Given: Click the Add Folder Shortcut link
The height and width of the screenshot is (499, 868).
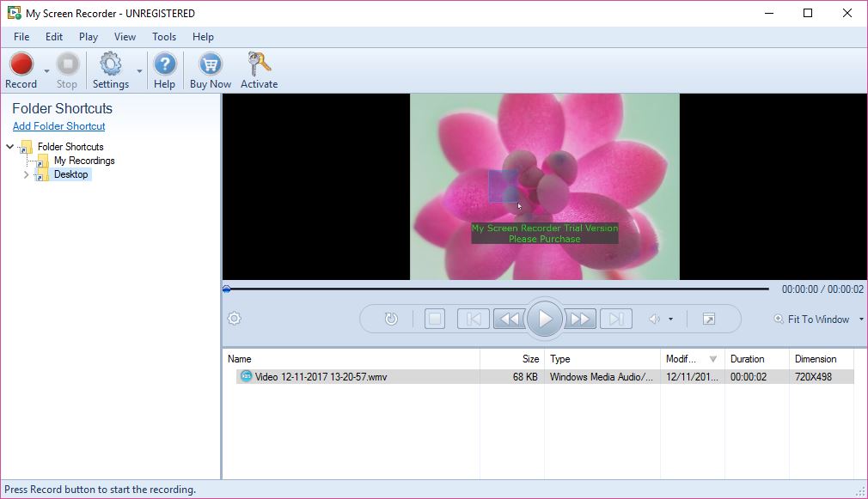Looking at the screenshot, I should 58,125.
